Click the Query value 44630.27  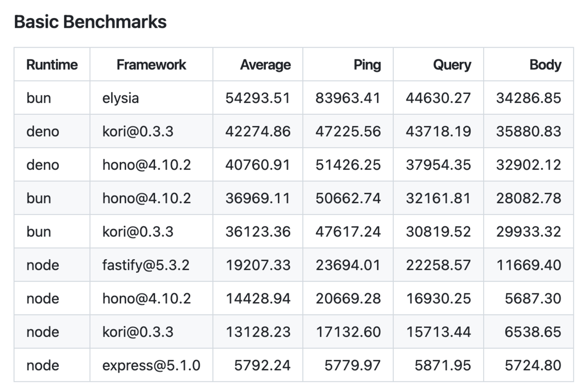(x=438, y=98)
